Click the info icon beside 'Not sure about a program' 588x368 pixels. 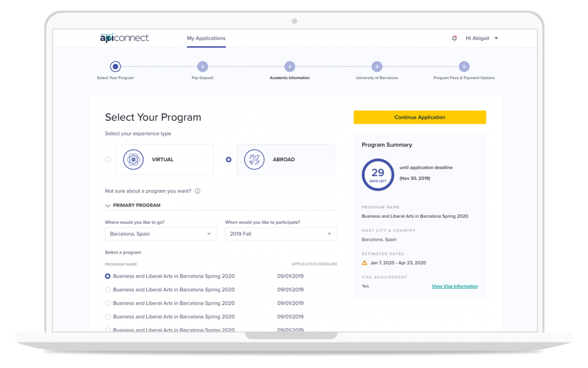[197, 191]
